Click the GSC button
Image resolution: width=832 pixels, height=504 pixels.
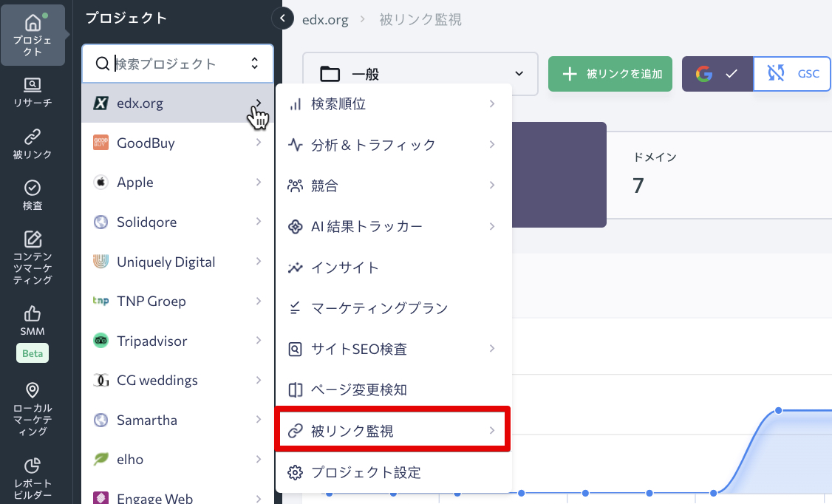(791, 74)
